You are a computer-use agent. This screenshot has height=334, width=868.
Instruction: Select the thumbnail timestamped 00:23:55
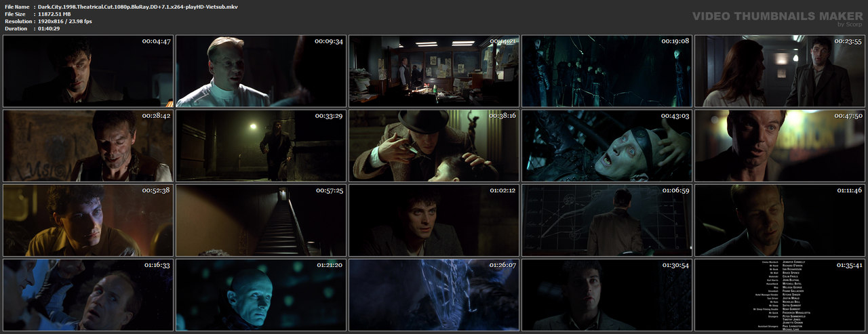[780, 71]
